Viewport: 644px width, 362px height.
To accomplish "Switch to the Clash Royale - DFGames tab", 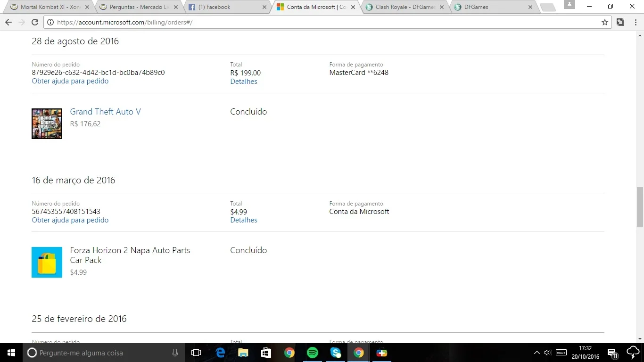I will pos(403,7).
